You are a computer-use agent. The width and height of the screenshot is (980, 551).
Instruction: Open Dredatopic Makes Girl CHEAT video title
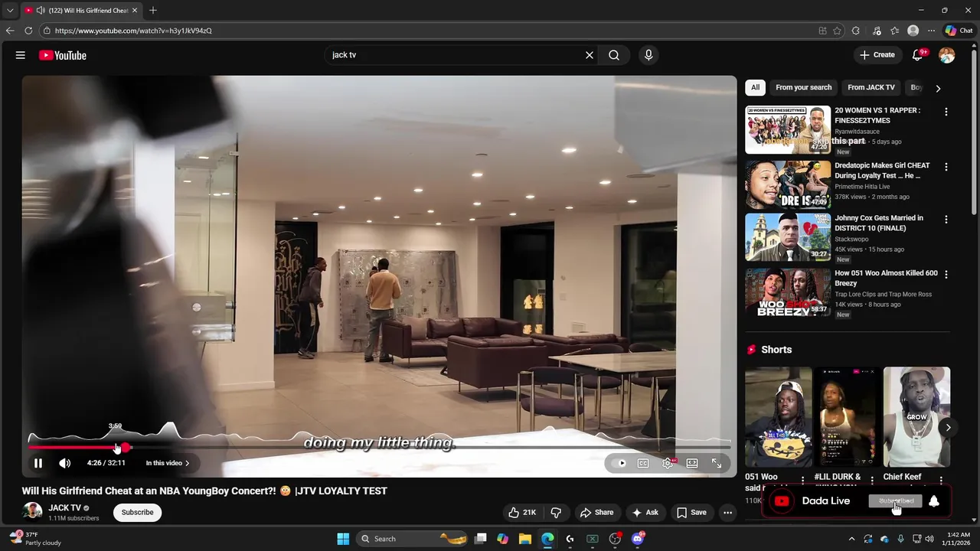click(882, 171)
